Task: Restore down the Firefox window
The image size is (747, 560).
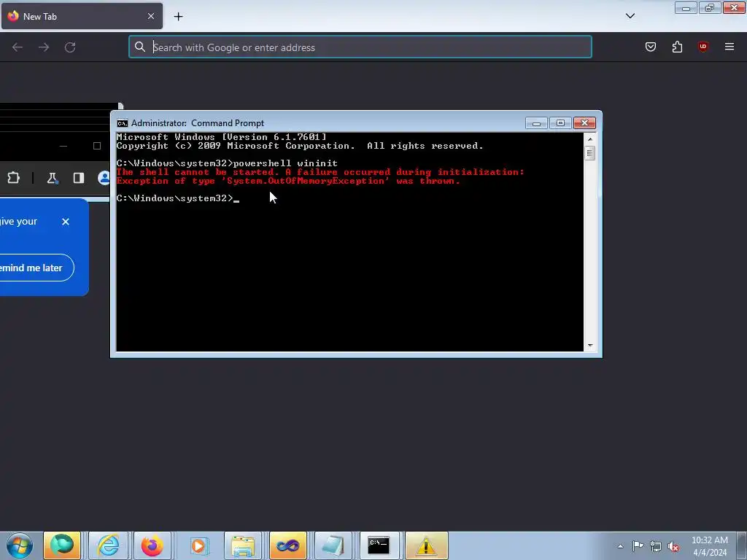Action: pyautogui.click(x=710, y=8)
